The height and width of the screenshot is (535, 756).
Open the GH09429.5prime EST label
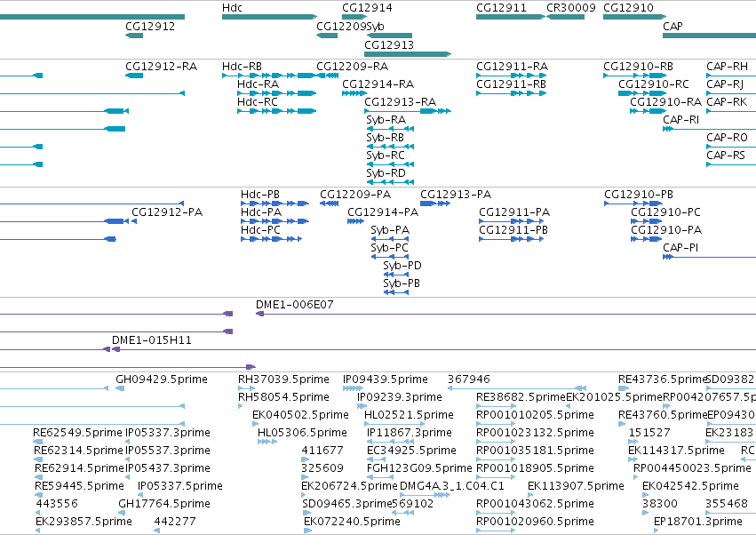[x=162, y=379]
